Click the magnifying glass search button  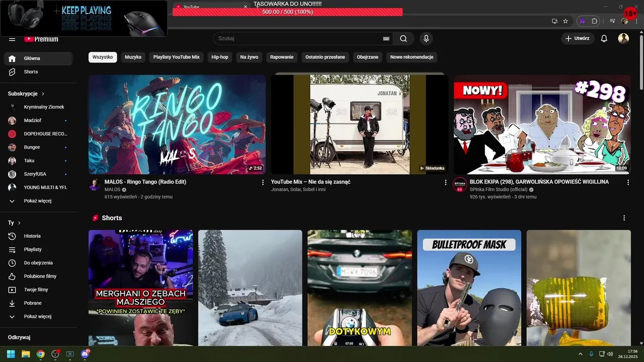pyautogui.click(x=404, y=39)
